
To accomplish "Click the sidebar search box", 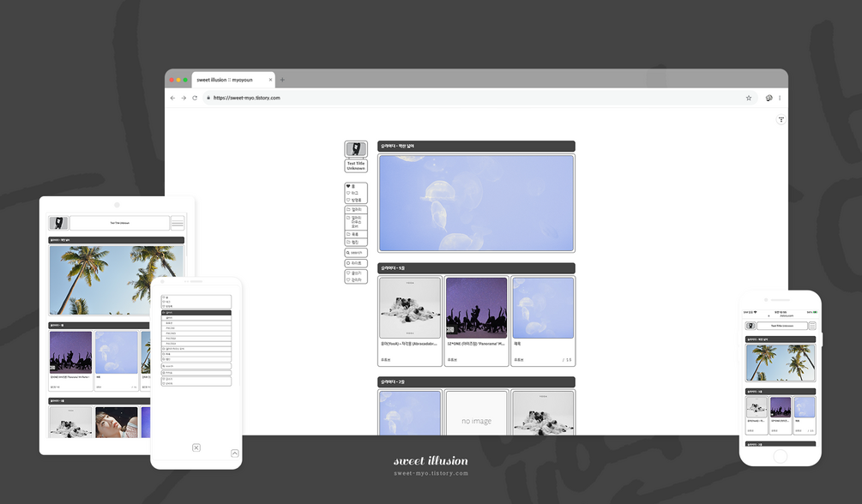I will coord(356,253).
